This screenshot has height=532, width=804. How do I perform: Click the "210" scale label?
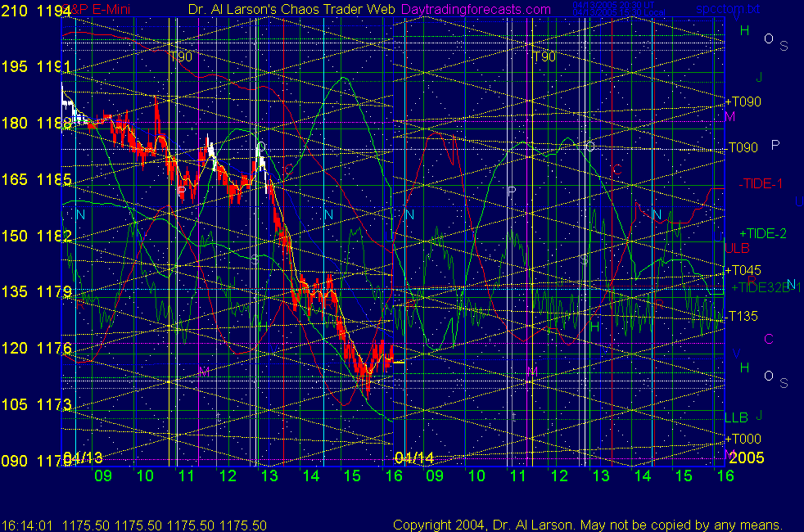click(15, 11)
